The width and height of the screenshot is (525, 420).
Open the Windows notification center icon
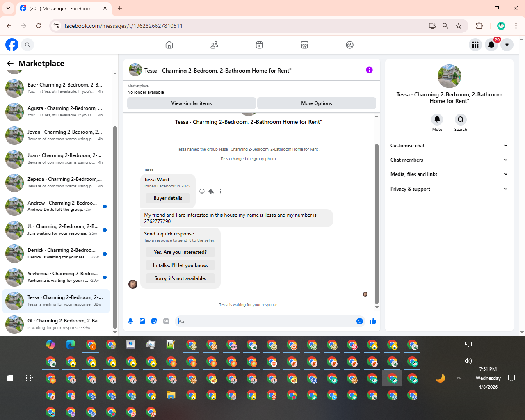511,378
